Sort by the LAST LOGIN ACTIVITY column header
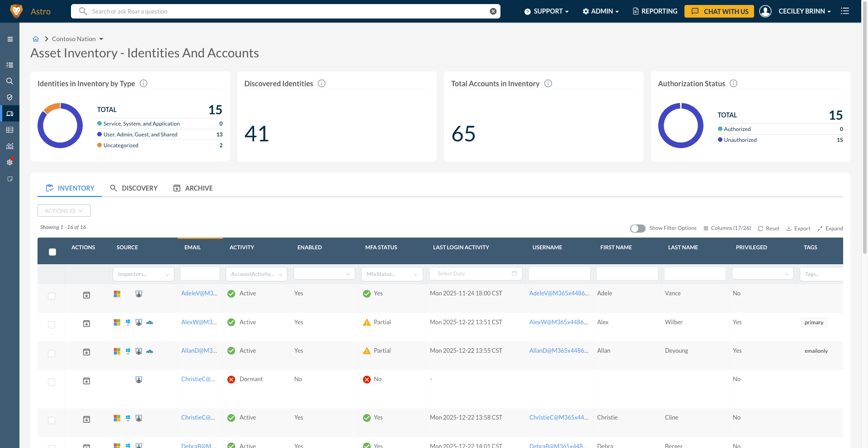Viewport: 868px width, 448px height. (461, 247)
